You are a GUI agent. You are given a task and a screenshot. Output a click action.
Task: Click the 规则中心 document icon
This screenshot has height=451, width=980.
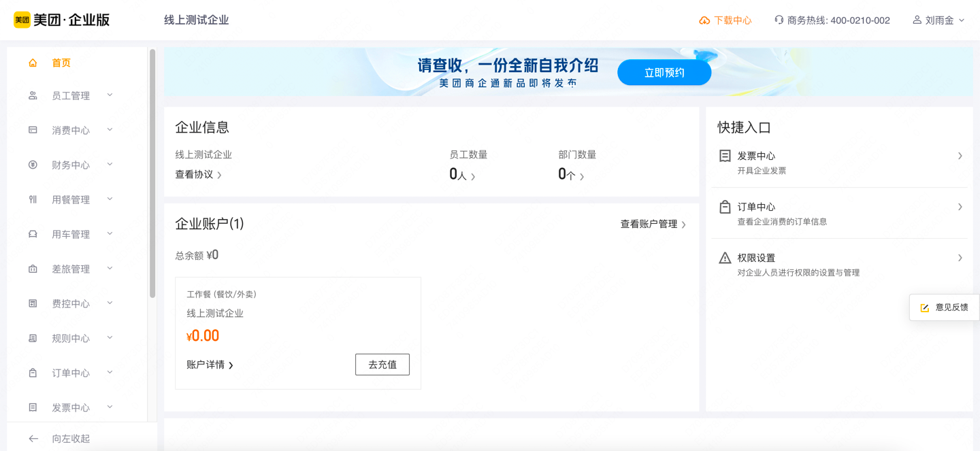33,338
